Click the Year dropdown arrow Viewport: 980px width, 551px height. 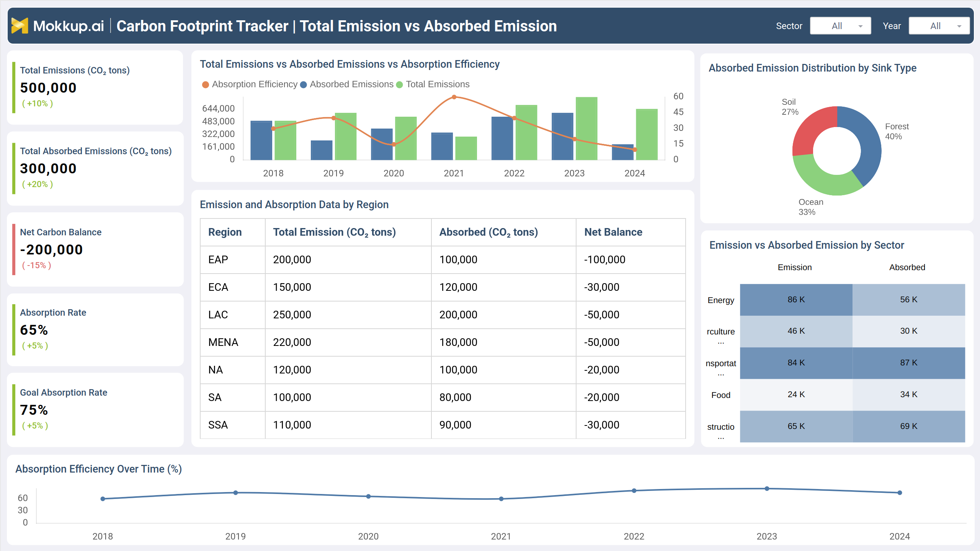pos(959,26)
